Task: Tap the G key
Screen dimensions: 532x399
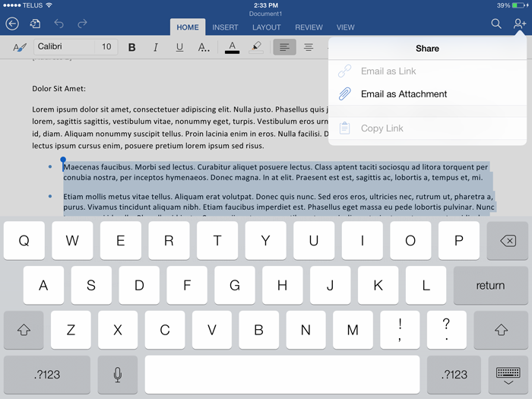Action: pos(235,285)
